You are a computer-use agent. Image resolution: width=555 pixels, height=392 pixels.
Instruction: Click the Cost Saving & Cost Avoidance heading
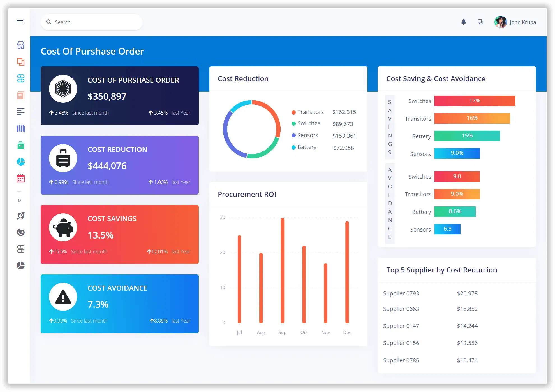point(436,79)
